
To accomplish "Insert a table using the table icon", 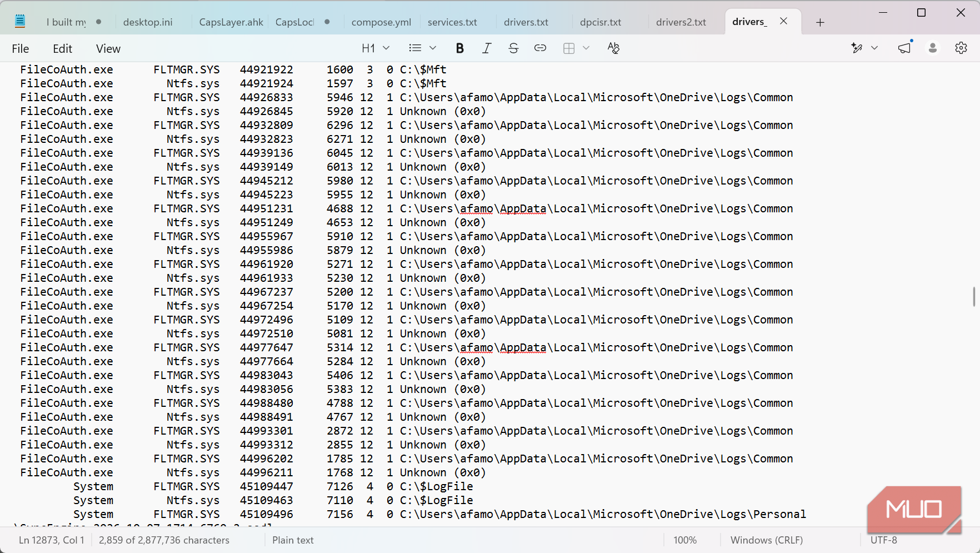I will (x=569, y=48).
